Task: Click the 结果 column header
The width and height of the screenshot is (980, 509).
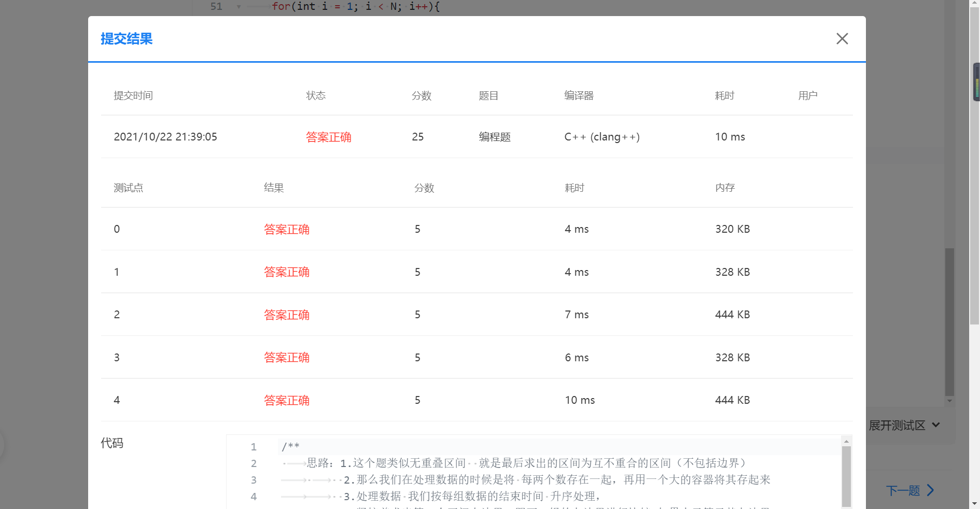Action: tap(274, 188)
